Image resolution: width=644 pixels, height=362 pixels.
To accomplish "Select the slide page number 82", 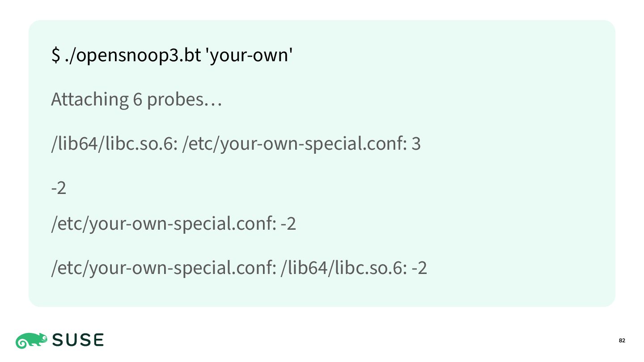I will coord(622,341).
